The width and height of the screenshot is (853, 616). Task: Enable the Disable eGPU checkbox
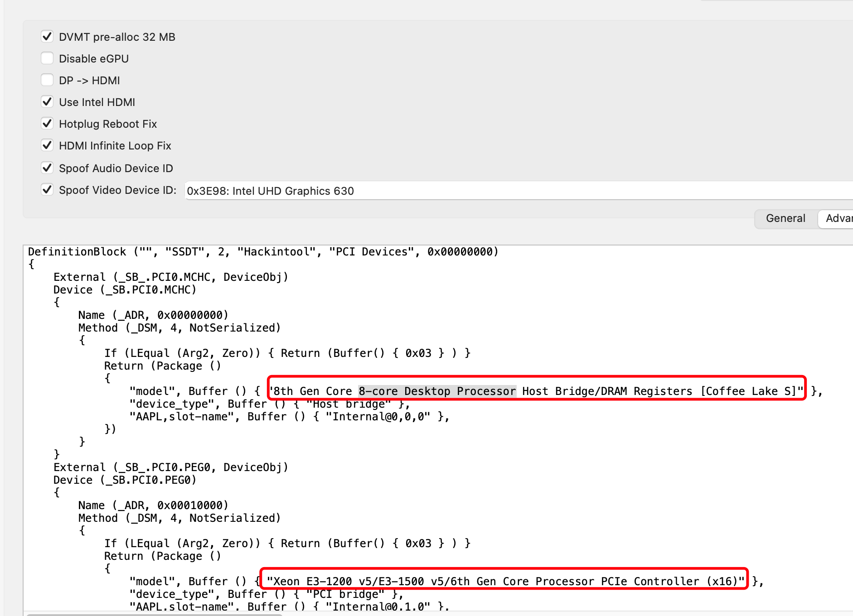point(47,58)
